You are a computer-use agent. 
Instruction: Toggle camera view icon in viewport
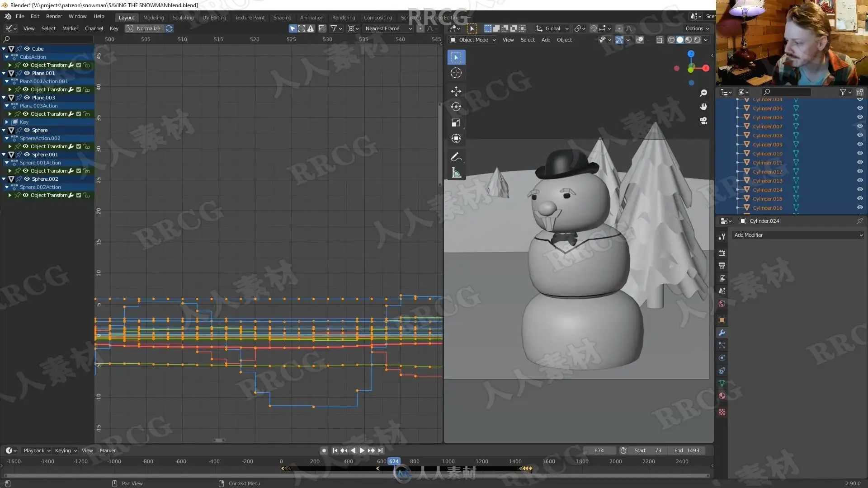[x=703, y=121]
